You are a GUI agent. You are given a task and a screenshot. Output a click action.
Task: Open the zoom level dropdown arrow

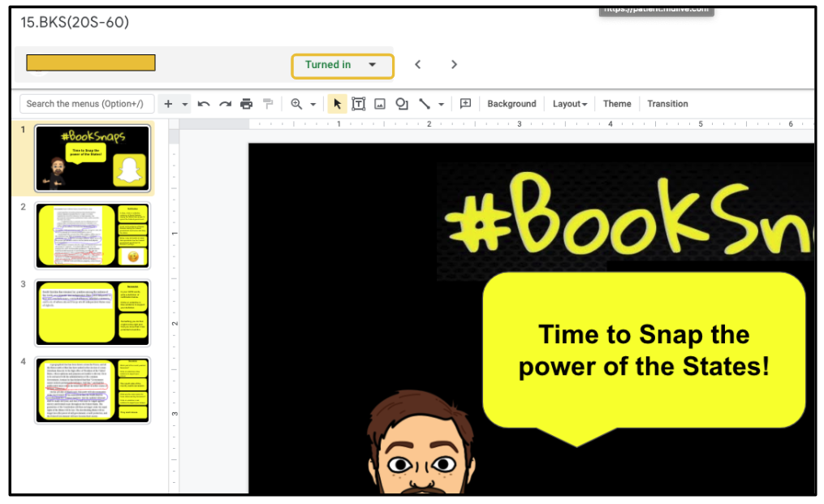click(313, 105)
